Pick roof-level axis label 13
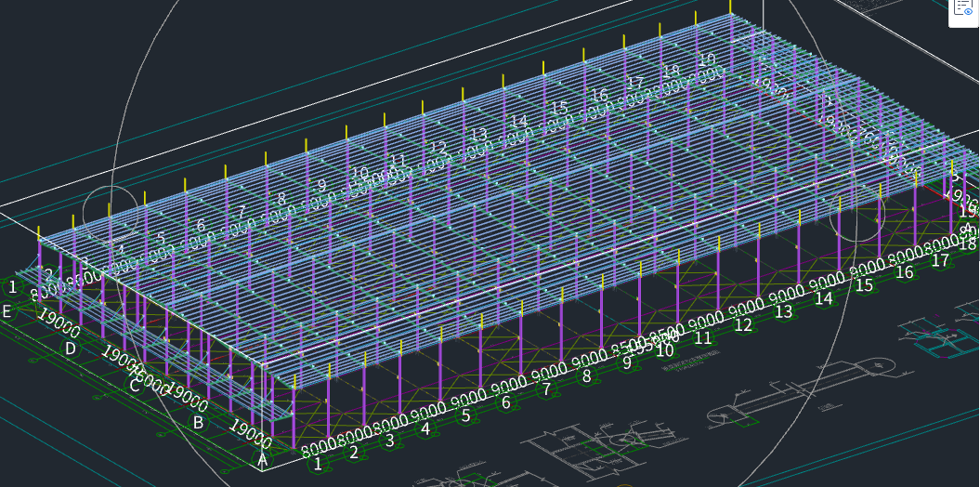 (x=478, y=135)
